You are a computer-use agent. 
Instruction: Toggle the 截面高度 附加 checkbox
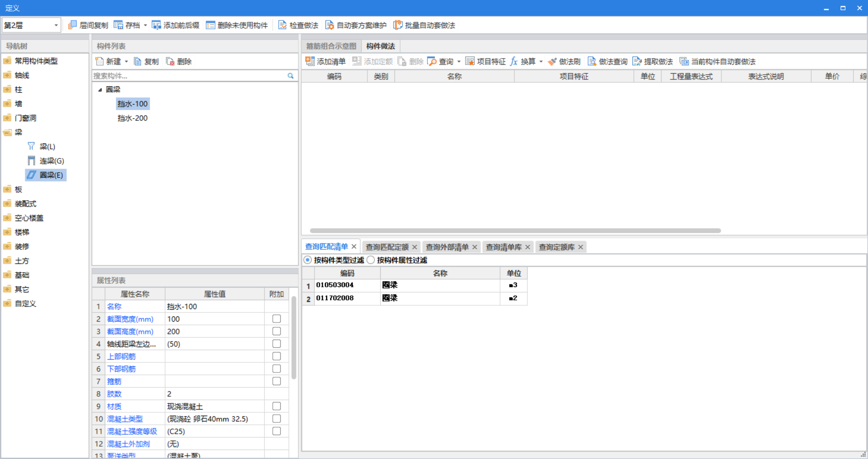click(x=276, y=331)
